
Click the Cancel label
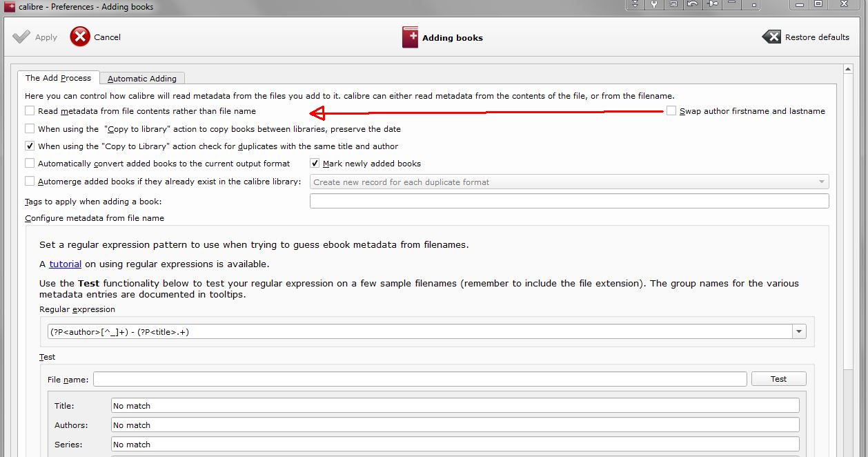(107, 37)
